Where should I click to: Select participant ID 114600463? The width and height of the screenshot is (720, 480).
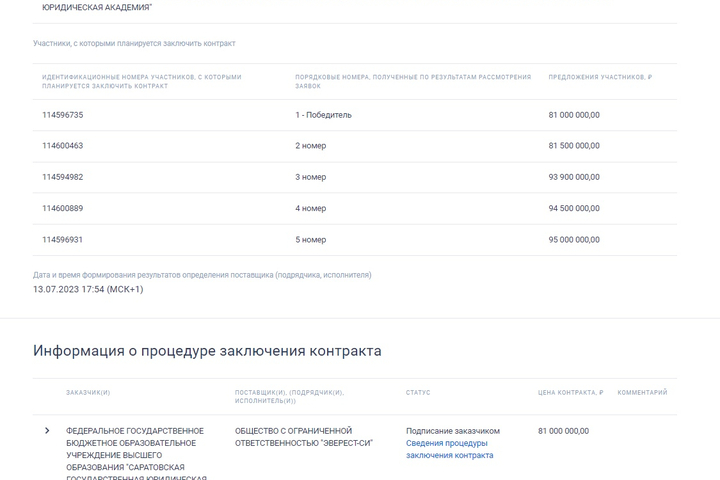coord(62,146)
